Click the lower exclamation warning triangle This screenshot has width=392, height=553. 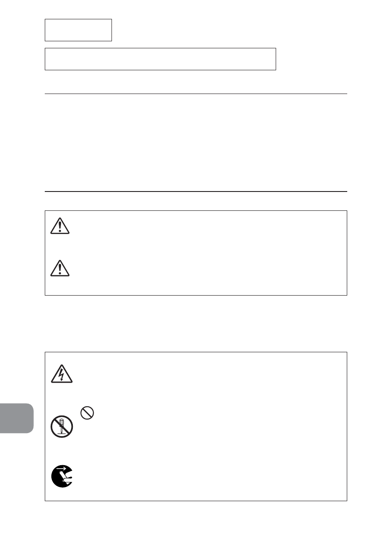[61, 268]
